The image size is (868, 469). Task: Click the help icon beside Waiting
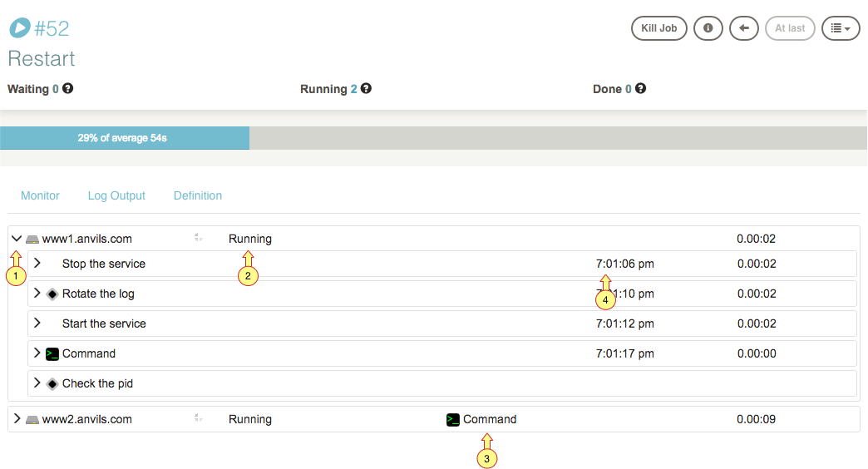[x=68, y=88]
